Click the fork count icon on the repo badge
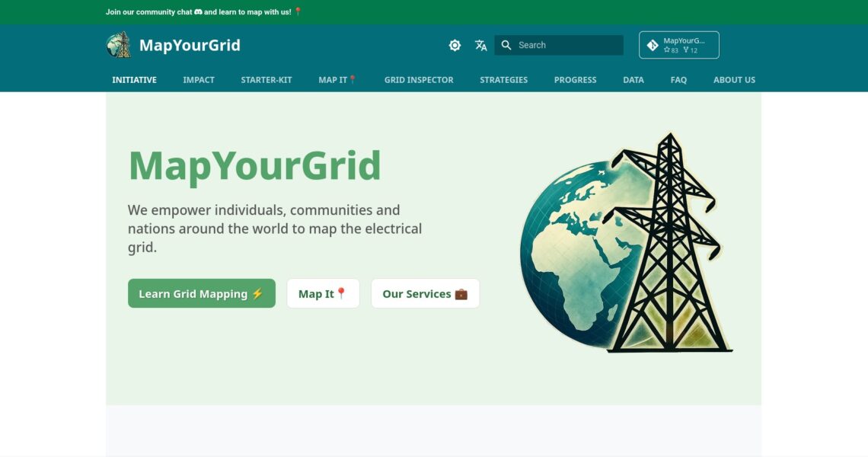Screen dimensions: 868x457 tap(686, 50)
